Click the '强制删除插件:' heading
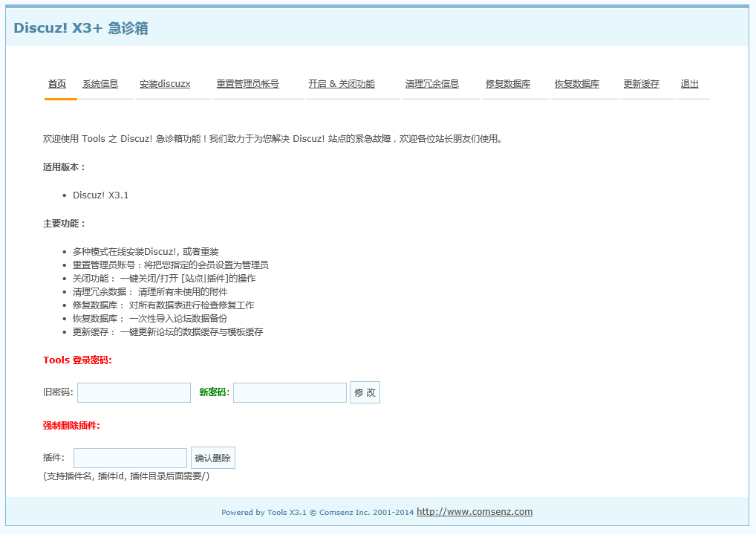The image size is (756, 535). pos(71,426)
